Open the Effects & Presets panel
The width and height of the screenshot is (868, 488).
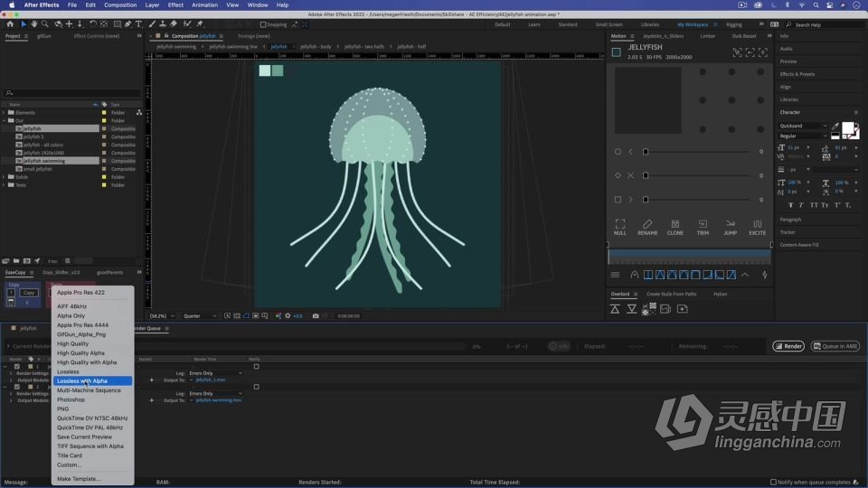pos(797,74)
